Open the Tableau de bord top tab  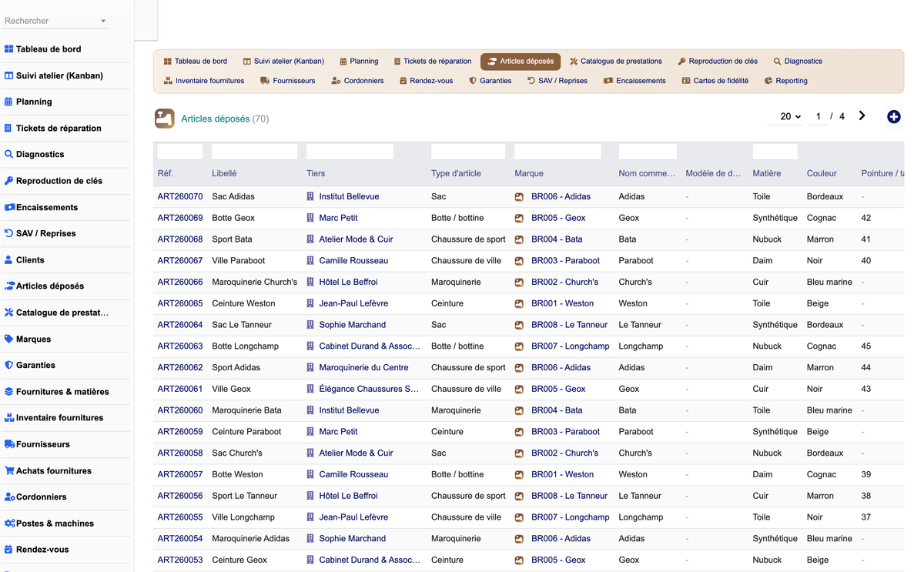point(196,61)
